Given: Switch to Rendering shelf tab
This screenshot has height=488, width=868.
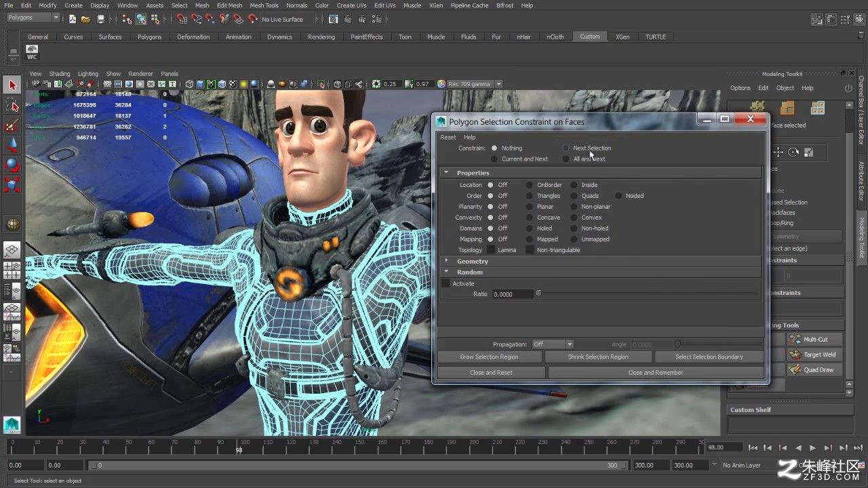Looking at the screenshot, I should [x=321, y=37].
